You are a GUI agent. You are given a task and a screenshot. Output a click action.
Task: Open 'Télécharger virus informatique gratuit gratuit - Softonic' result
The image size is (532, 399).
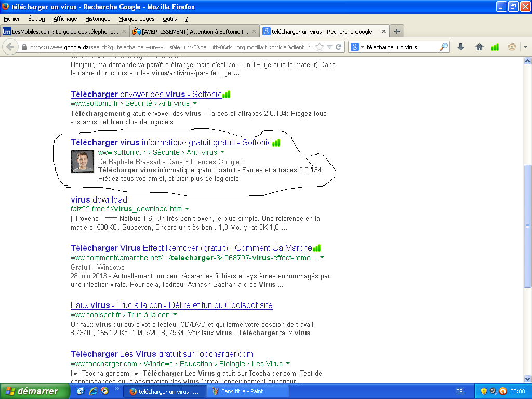point(171,143)
